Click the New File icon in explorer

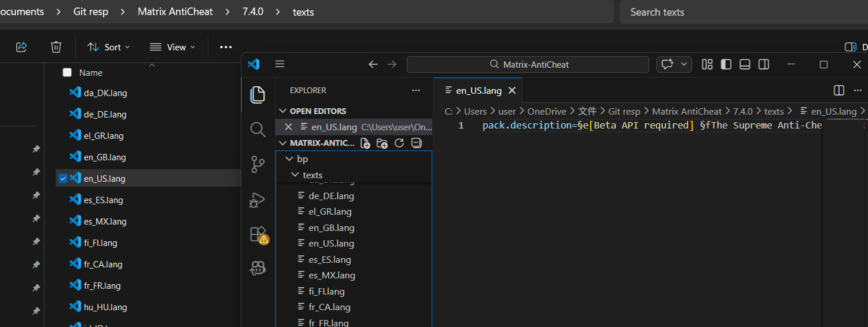tap(365, 144)
